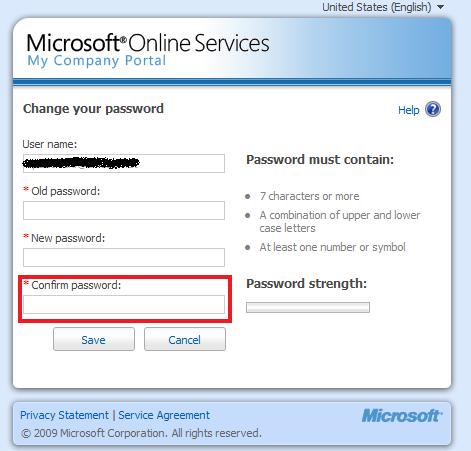Open the Help link
Image resolution: width=471 pixels, height=451 pixels.
coord(409,110)
